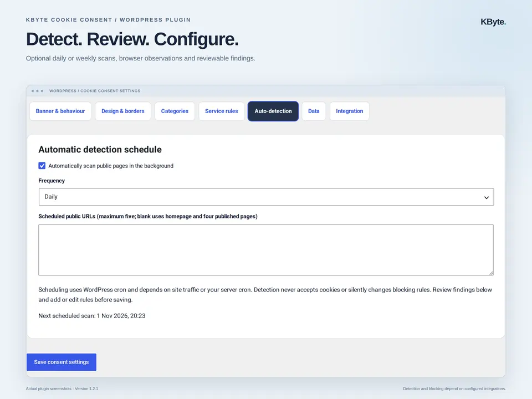Click the Next scheduled scan date text
This screenshot has height=399, width=532.
coord(92,316)
